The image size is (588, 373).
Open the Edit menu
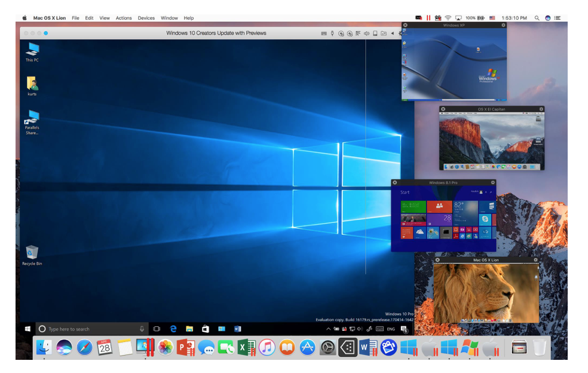pos(89,18)
